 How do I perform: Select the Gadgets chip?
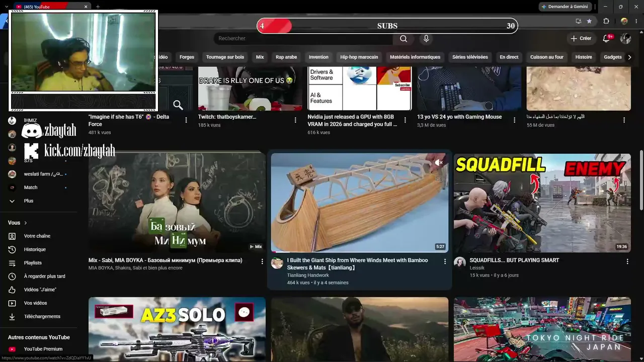(612, 57)
